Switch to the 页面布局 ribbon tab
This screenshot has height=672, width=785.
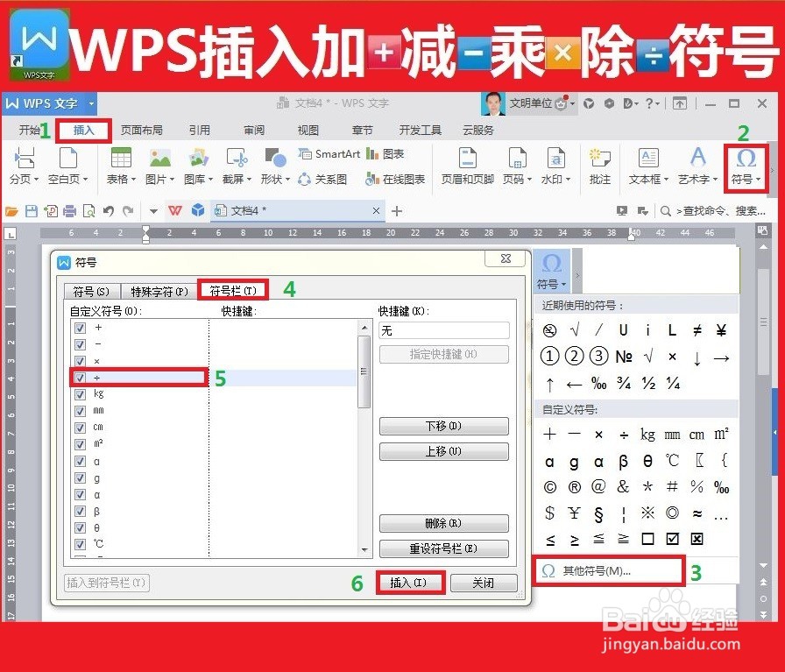point(142,131)
